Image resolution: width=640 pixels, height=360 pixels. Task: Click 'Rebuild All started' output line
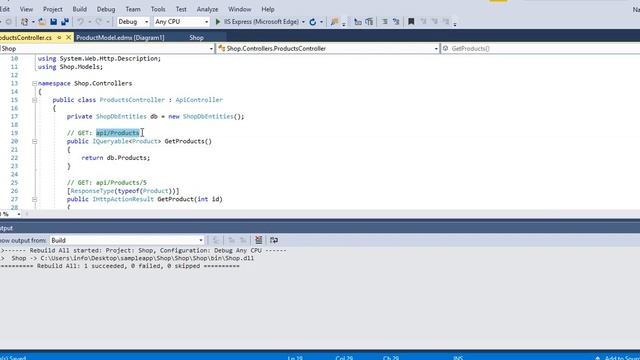click(x=143, y=250)
